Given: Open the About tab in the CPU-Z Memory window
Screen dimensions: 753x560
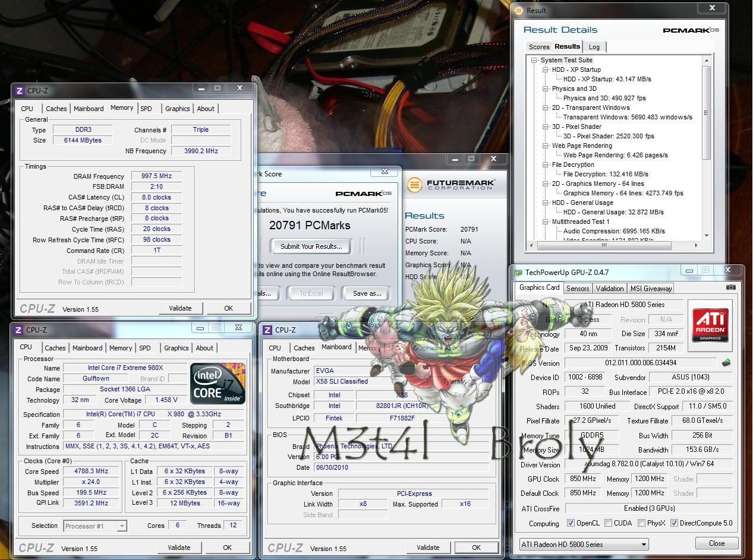Looking at the screenshot, I should tap(206, 109).
